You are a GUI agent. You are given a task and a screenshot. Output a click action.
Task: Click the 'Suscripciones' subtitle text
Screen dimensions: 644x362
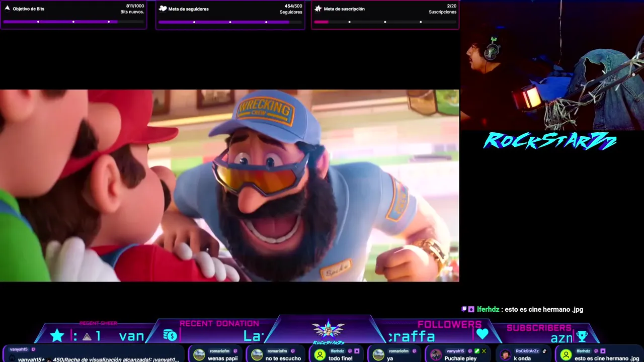(x=443, y=12)
